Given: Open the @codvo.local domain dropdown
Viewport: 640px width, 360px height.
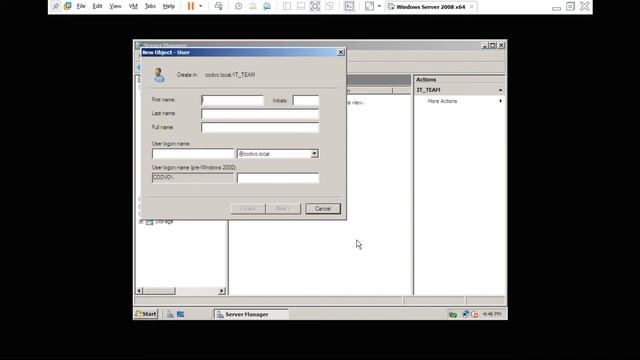Looking at the screenshot, I should [314, 154].
